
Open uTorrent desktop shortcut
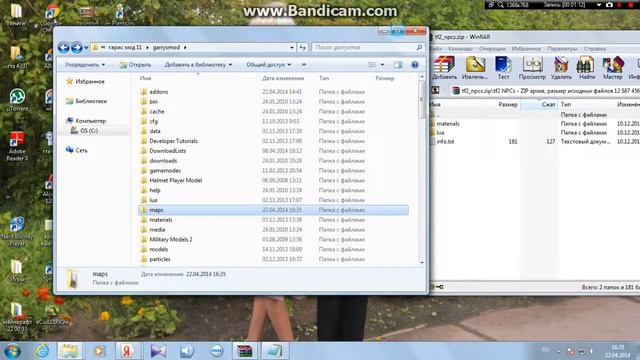point(17,100)
